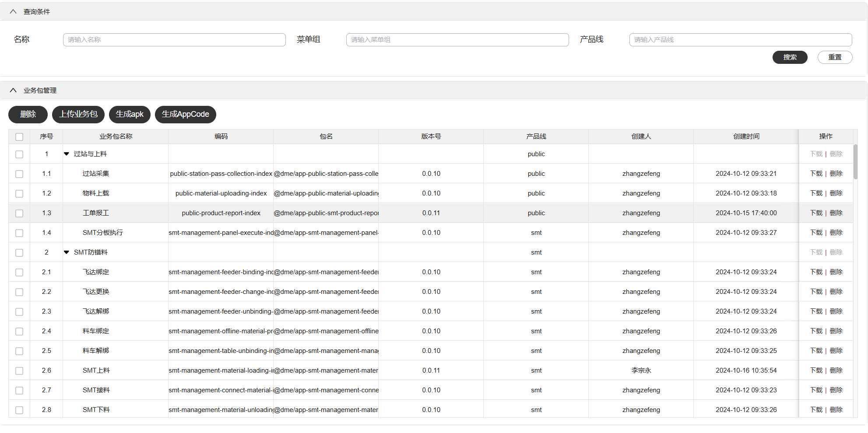
Task: Download the 物料上载 package via 下载
Action: coord(816,193)
